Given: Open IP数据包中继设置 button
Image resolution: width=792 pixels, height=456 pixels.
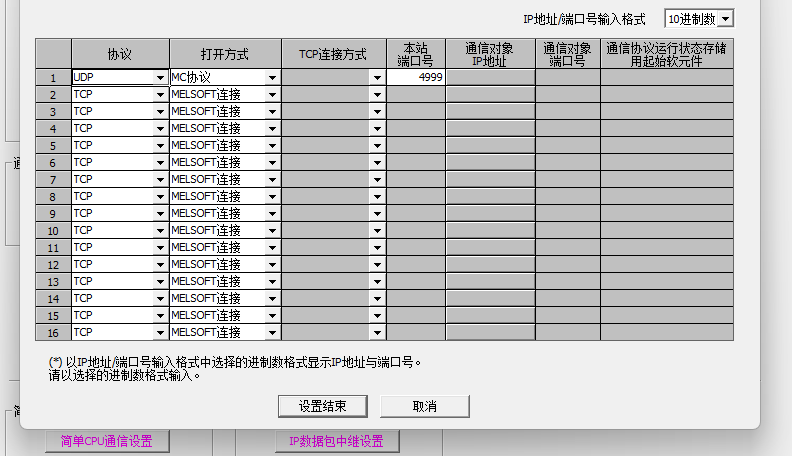Looking at the screenshot, I should tap(336, 441).
